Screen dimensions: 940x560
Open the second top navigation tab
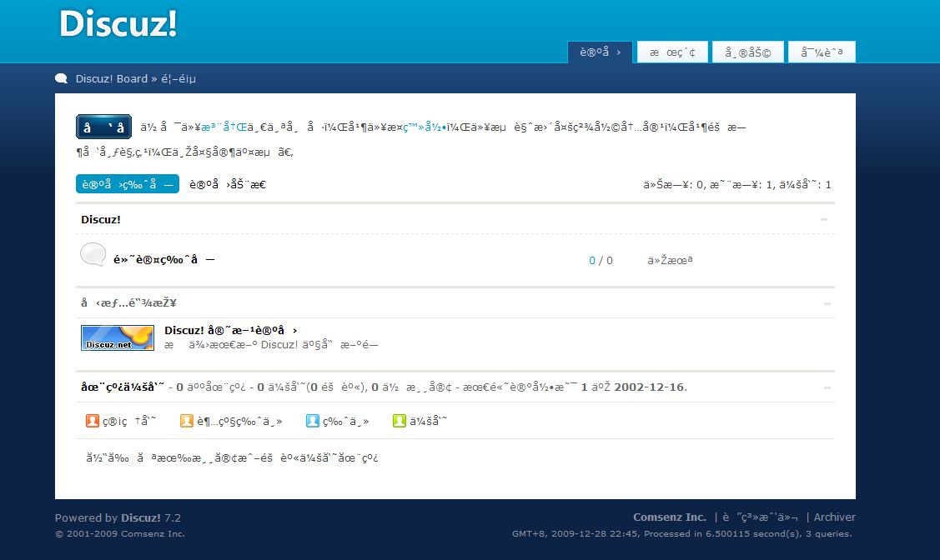click(672, 52)
